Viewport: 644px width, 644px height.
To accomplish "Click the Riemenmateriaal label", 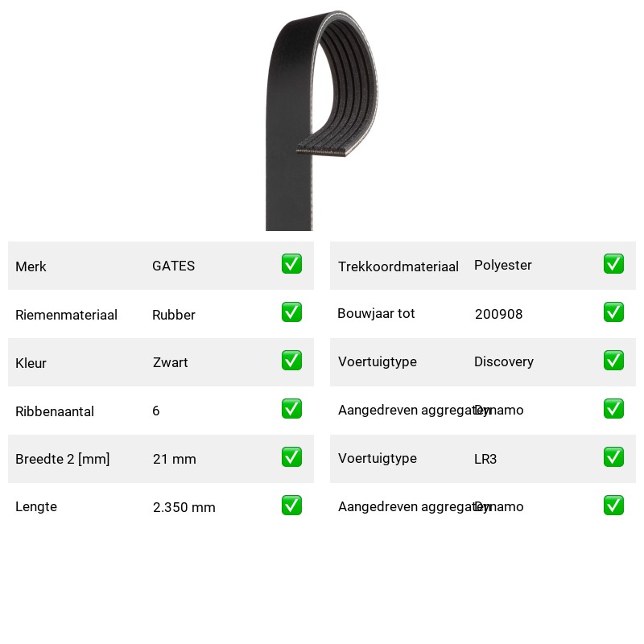I will pyautogui.click(x=66, y=315).
